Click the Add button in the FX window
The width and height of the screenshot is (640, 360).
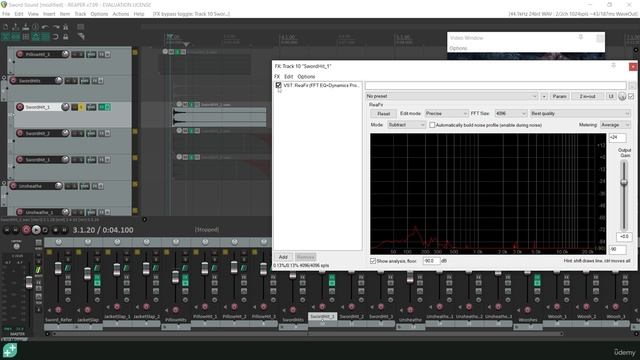(x=283, y=257)
